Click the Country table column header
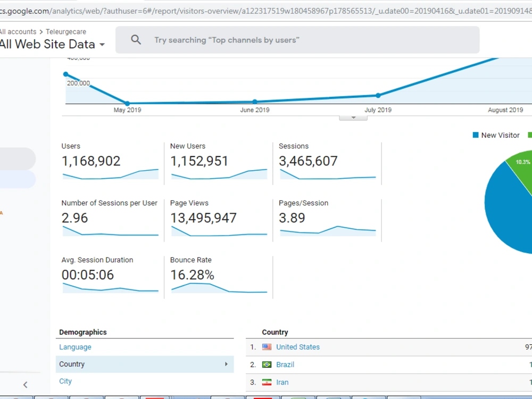Image resolution: width=532 pixels, height=399 pixels. [275, 332]
